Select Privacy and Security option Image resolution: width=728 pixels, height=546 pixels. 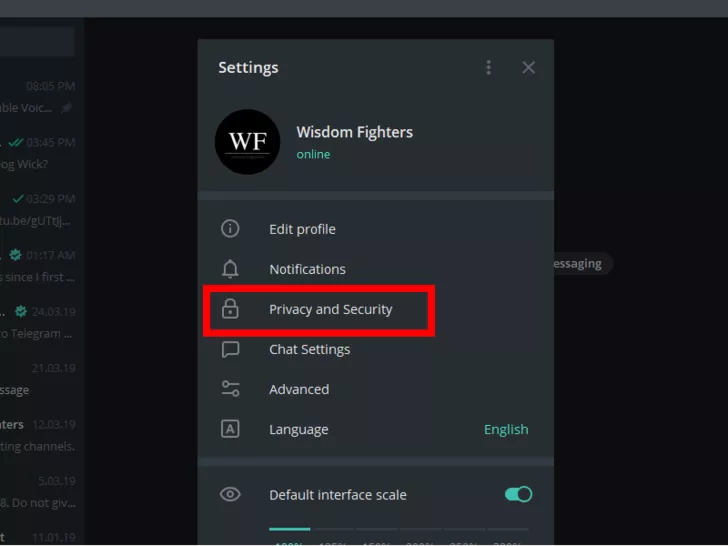[x=331, y=309]
